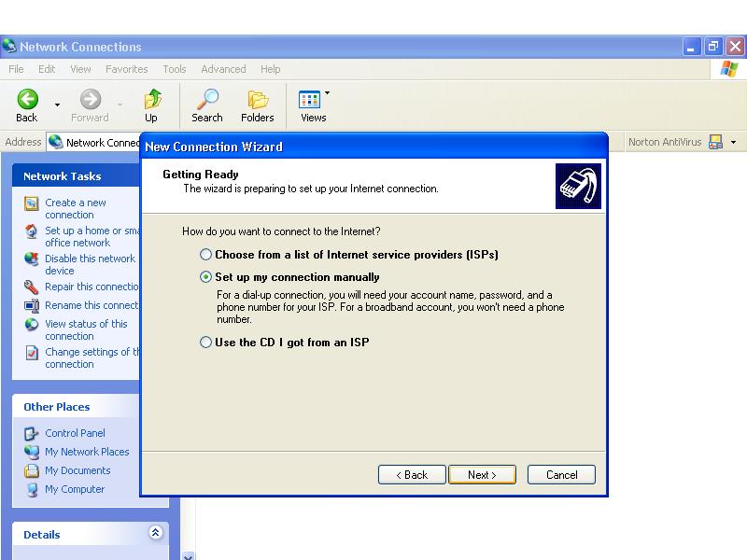Click the Back toolbar arrow in Network Connections
This screenshot has width=747, height=560.
(x=27, y=100)
